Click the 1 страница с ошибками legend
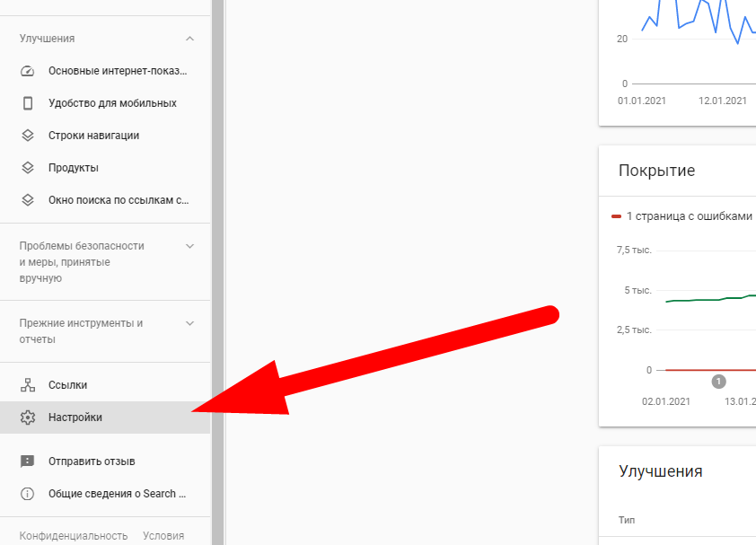Viewport: 756px width, 545px height. tap(681, 216)
